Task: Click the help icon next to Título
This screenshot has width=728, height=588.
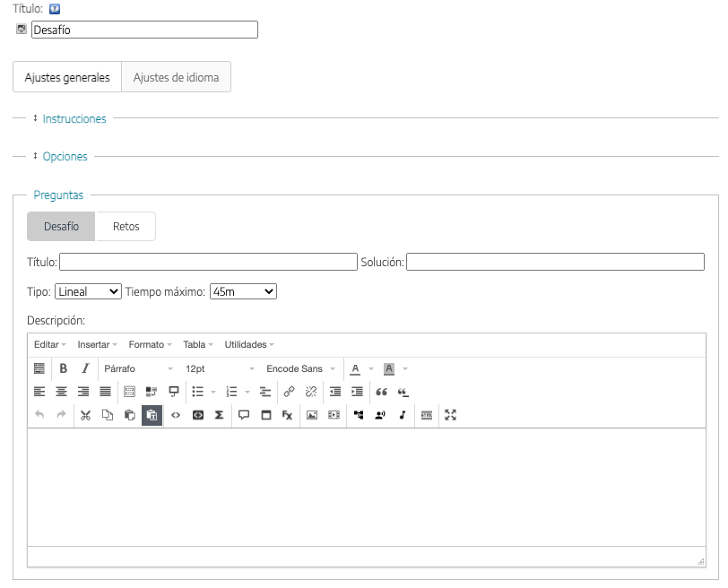Action: tap(54, 9)
